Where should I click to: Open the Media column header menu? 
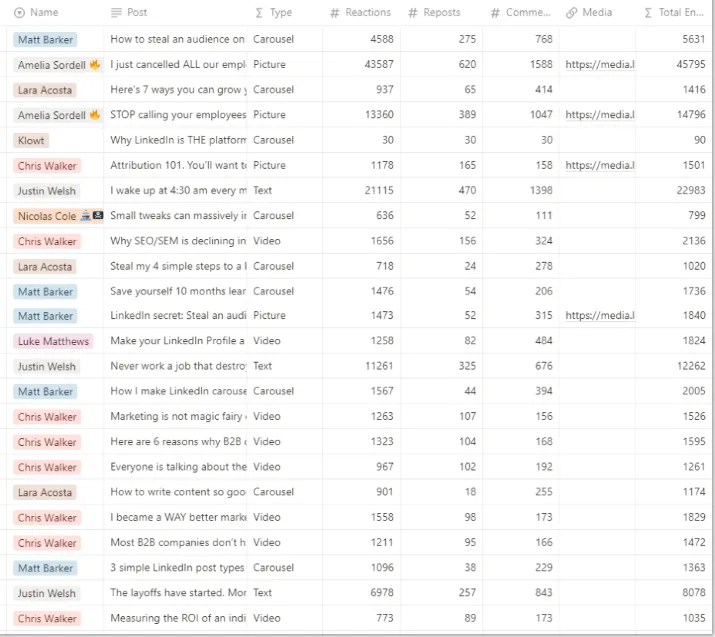(597, 13)
